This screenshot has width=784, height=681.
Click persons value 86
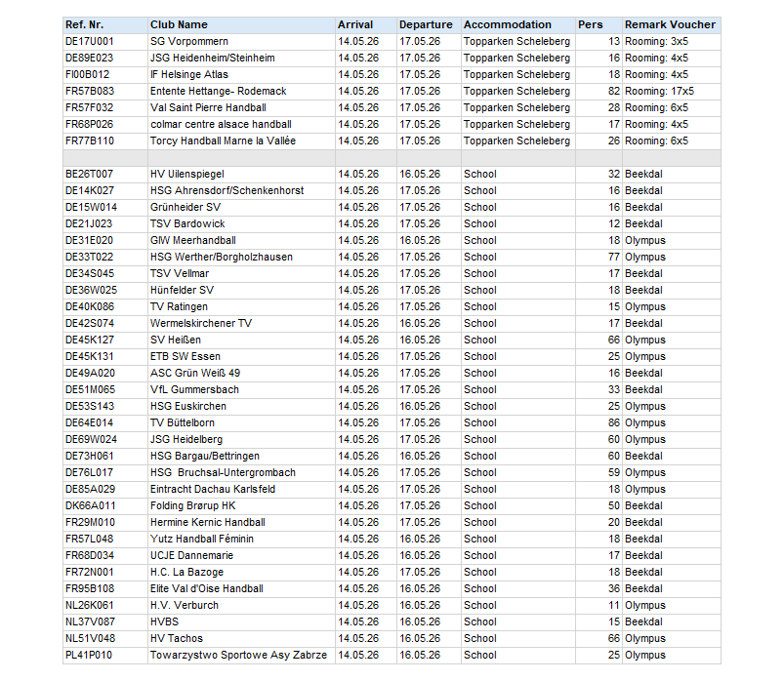click(x=598, y=422)
